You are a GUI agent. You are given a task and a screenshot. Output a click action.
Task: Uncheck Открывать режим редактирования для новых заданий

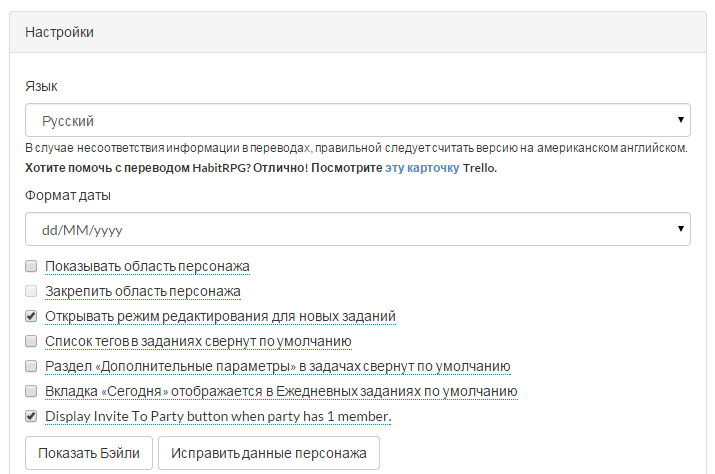[31, 317]
